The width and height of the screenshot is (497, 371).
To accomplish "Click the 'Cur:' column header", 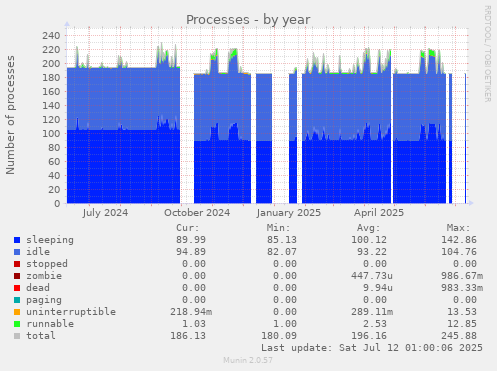I will [x=188, y=228].
